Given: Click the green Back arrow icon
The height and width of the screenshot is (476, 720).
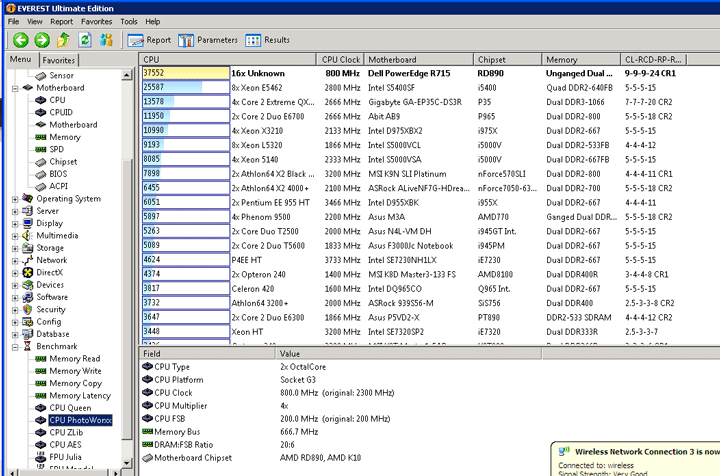Looking at the screenshot, I should 20,40.
